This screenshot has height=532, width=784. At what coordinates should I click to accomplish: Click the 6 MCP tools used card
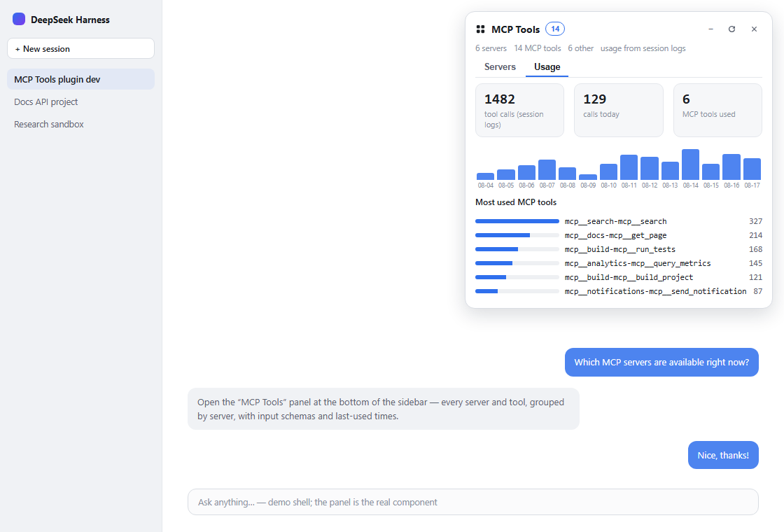pos(717,110)
